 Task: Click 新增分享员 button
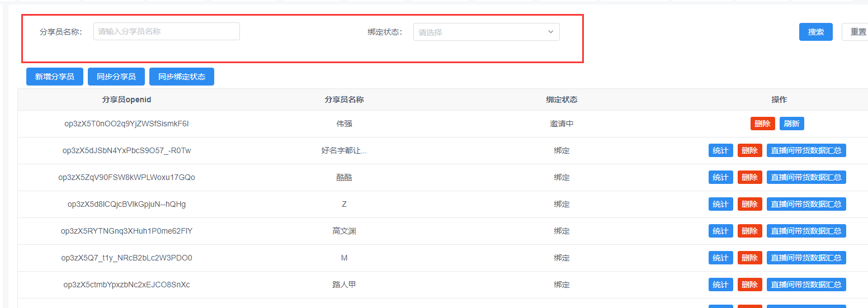(x=54, y=77)
